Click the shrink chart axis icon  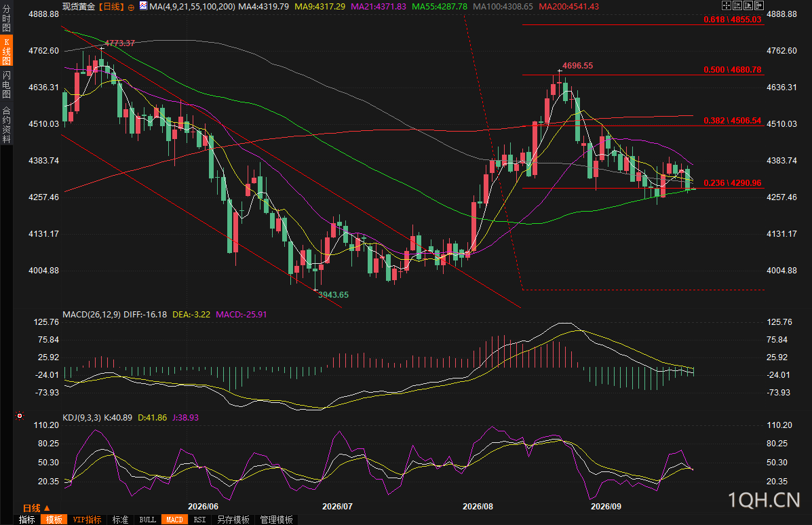(737, 5)
